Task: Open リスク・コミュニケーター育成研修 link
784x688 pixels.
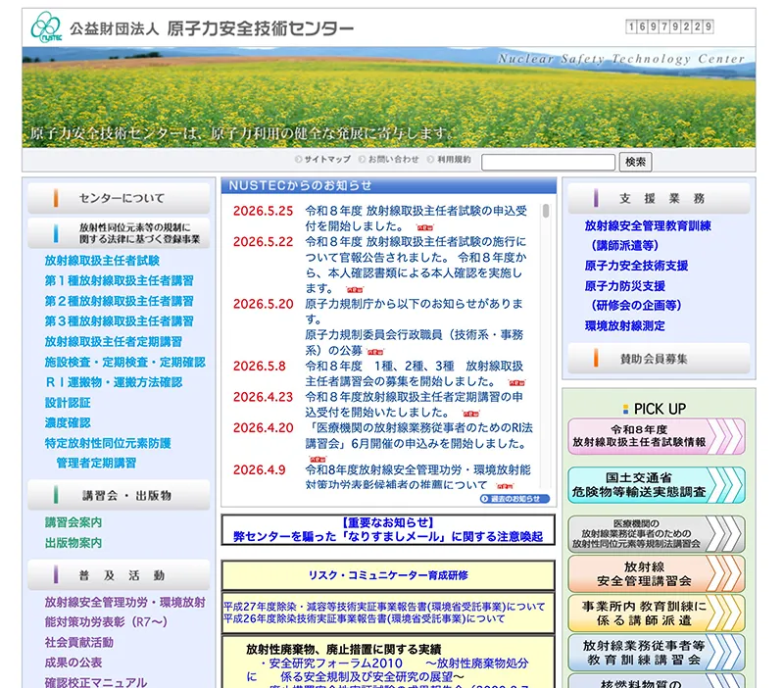Action: click(388, 575)
